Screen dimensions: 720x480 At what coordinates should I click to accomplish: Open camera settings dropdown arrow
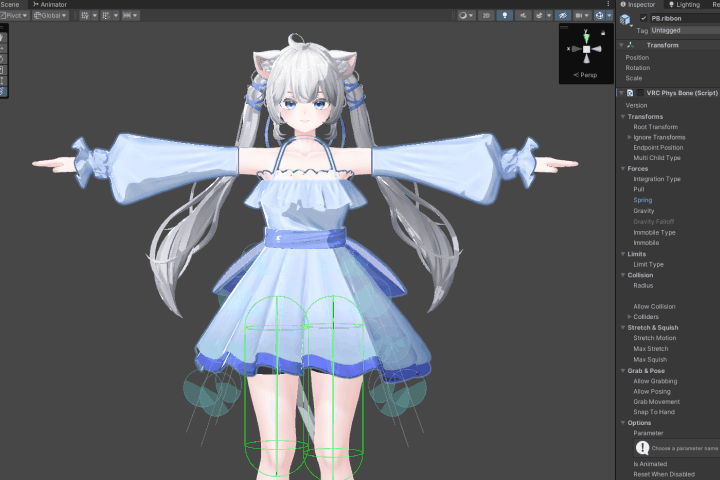click(x=586, y=16)
